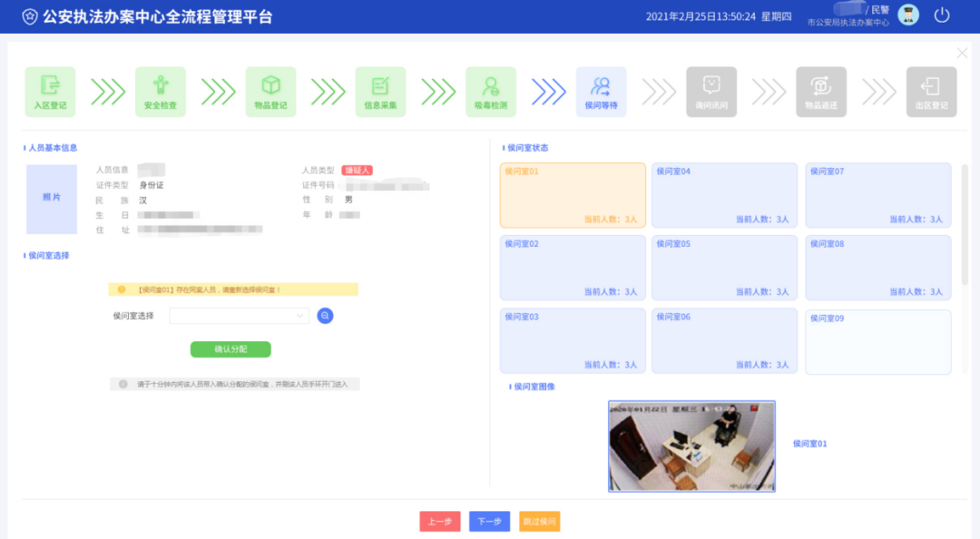Select the empty 候问室09 room card
Screen dimensions: 980x539
(877, 341)
